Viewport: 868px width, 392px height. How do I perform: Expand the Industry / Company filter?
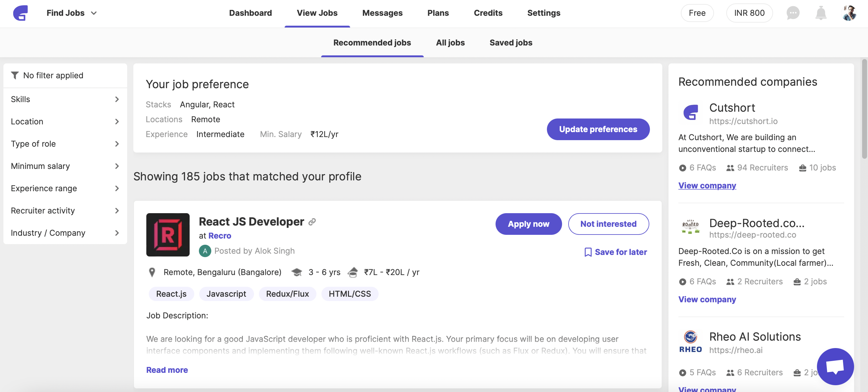tap(65, 233)
